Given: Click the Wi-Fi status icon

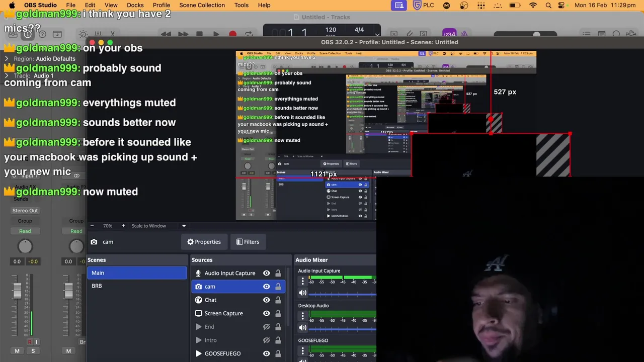Looking at the screenshot, I should (x=533, y=5).
